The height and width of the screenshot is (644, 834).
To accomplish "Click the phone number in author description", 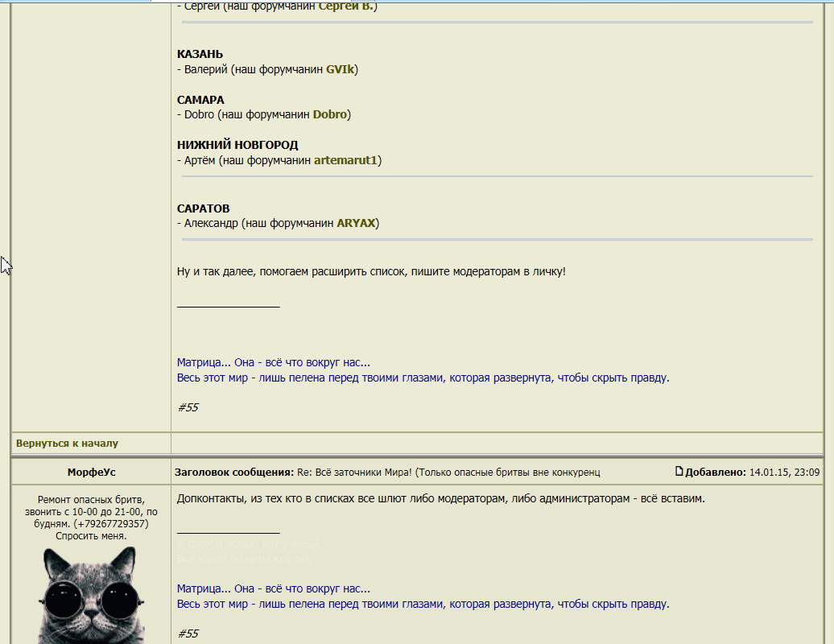I will 112,524.
